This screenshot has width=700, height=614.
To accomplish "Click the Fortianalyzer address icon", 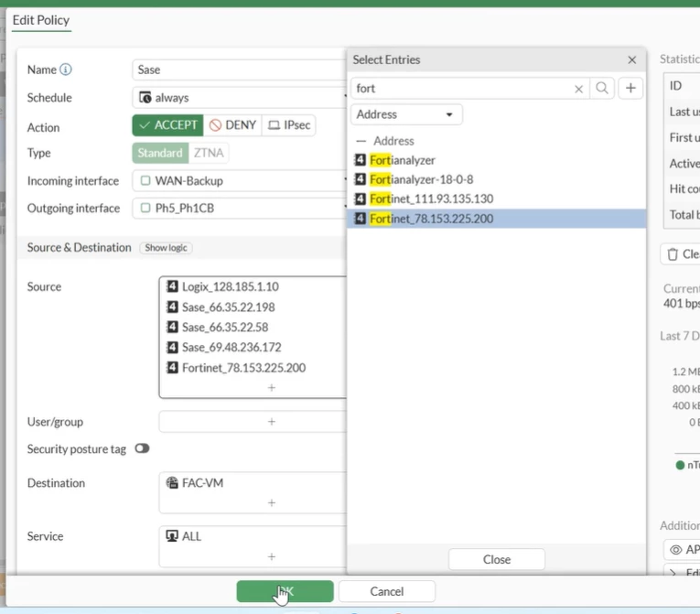I will pyautogui.click(x=360, y=160).
